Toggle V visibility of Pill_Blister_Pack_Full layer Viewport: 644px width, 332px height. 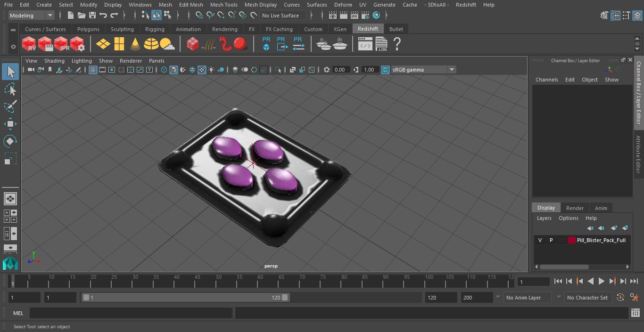[x=540, y=240]
